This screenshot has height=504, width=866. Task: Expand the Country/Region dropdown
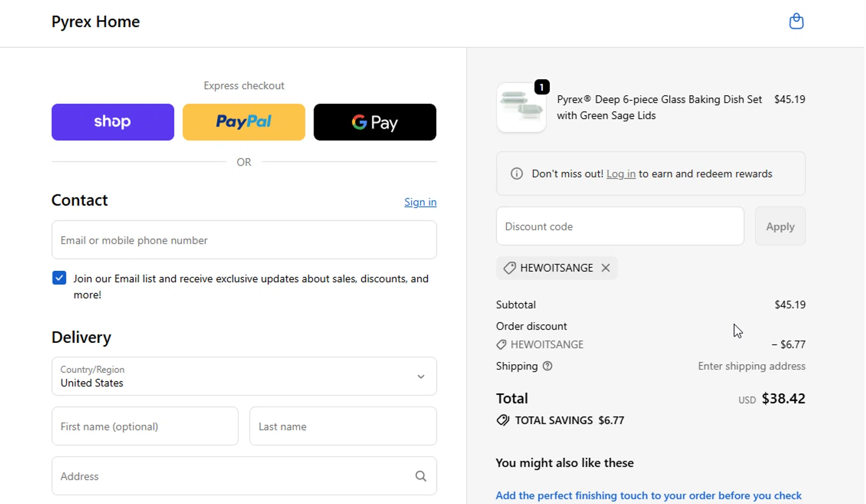244,376
